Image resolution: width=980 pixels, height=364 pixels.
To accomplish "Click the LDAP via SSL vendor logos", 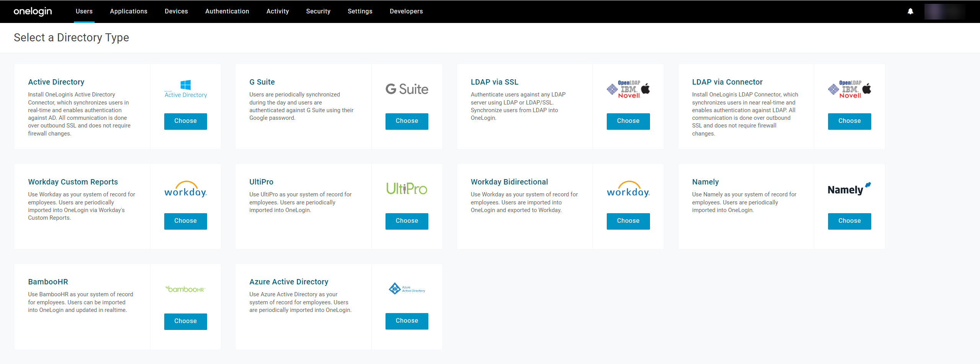I will pyautogui.click(x=628, y=89).
